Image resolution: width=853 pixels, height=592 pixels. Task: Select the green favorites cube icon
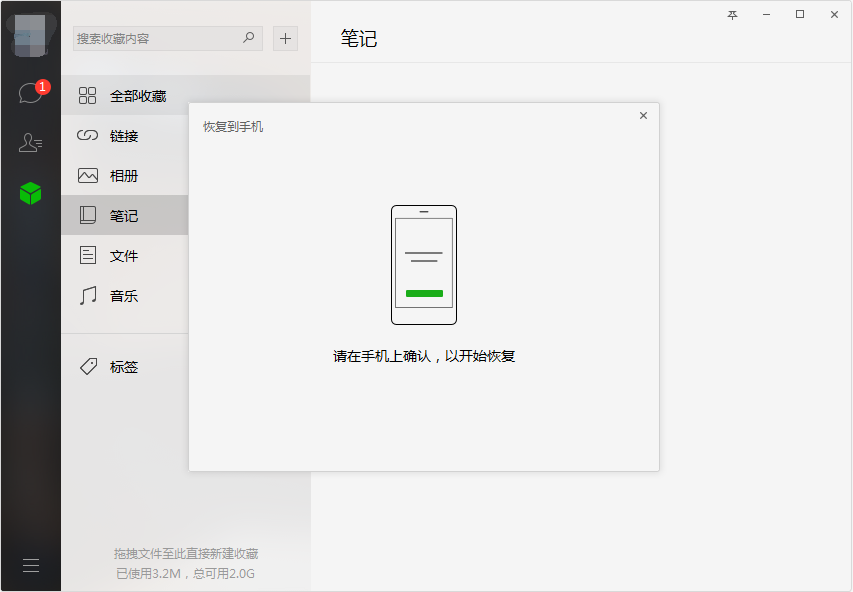[30, 193]
